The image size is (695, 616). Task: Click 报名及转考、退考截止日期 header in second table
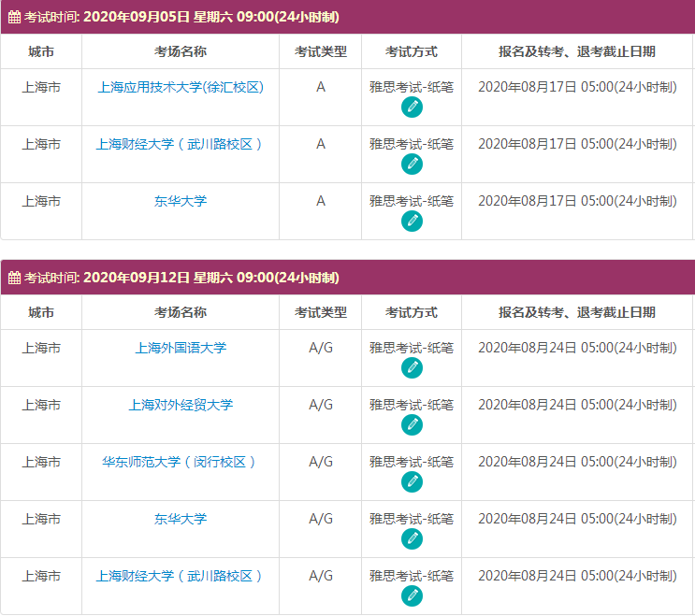(577, 312)
